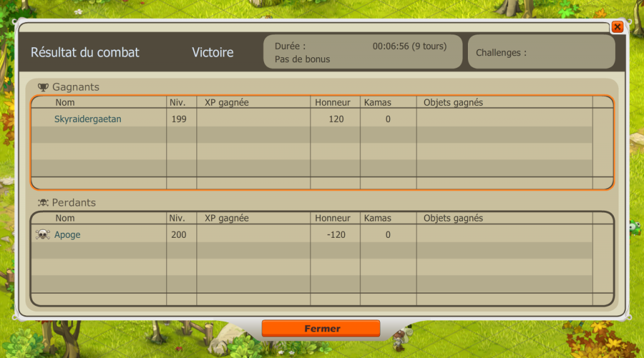This screenshot has width=644, height=358.
Task: Click Kamas column header in Gagnants table
Action: tap(377, 103)
